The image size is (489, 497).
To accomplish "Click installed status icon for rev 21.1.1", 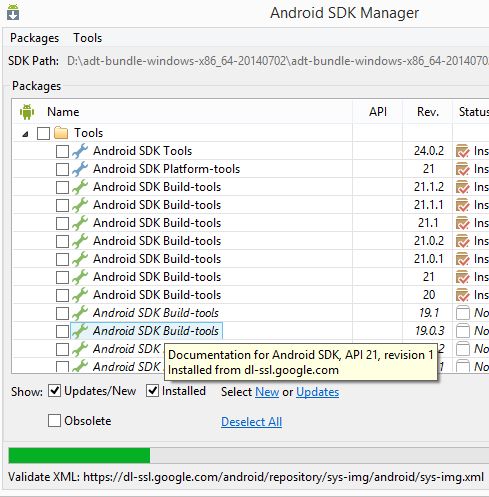I will click(463, 205).
